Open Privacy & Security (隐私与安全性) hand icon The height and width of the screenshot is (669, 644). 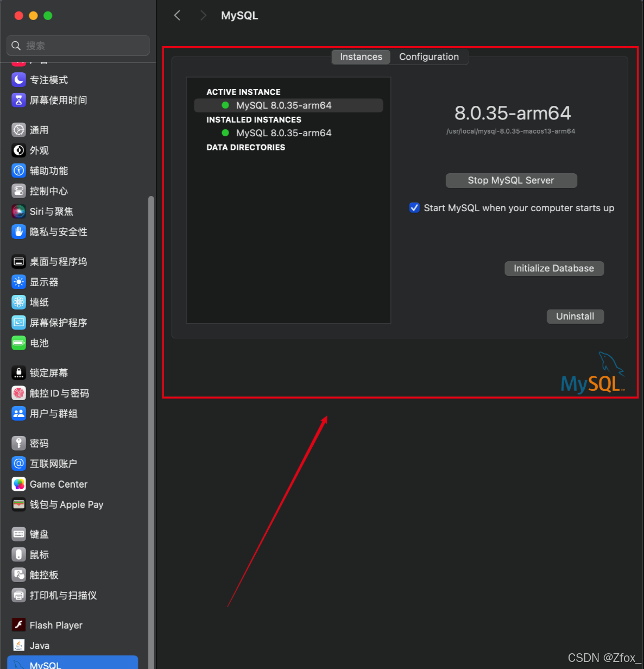point(19,232)
